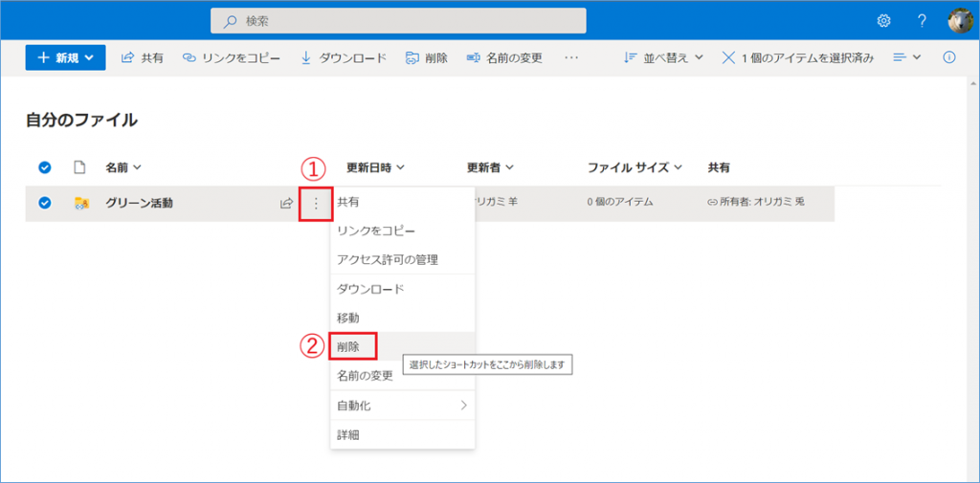Click 削除 in the top toolbar
The image size is (980, 483).
(427, 57)
